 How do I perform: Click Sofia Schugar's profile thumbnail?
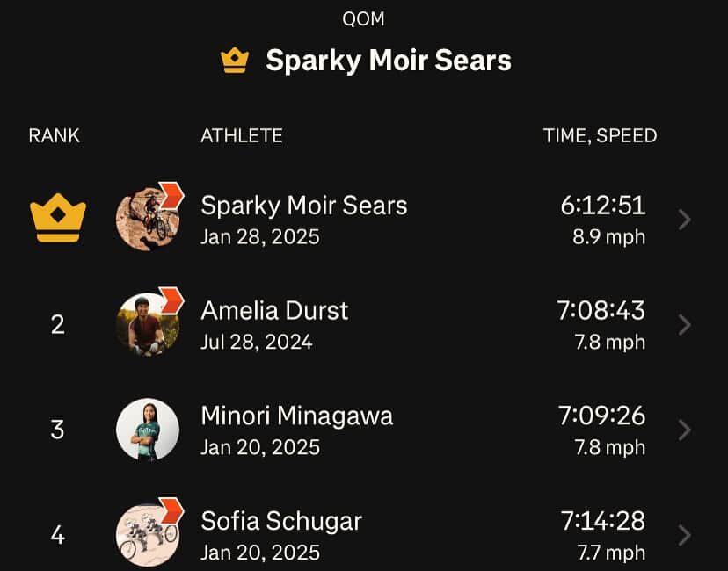pos(147,534)
